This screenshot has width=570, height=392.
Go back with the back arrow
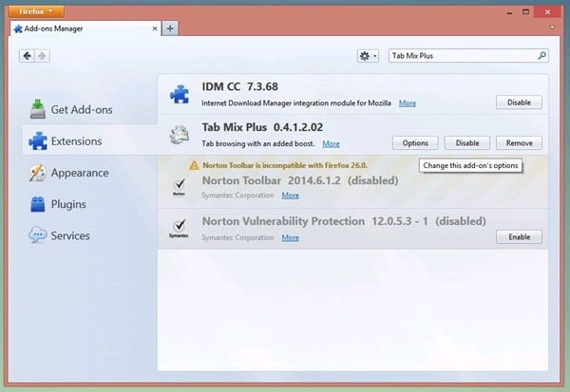[27, 56]
